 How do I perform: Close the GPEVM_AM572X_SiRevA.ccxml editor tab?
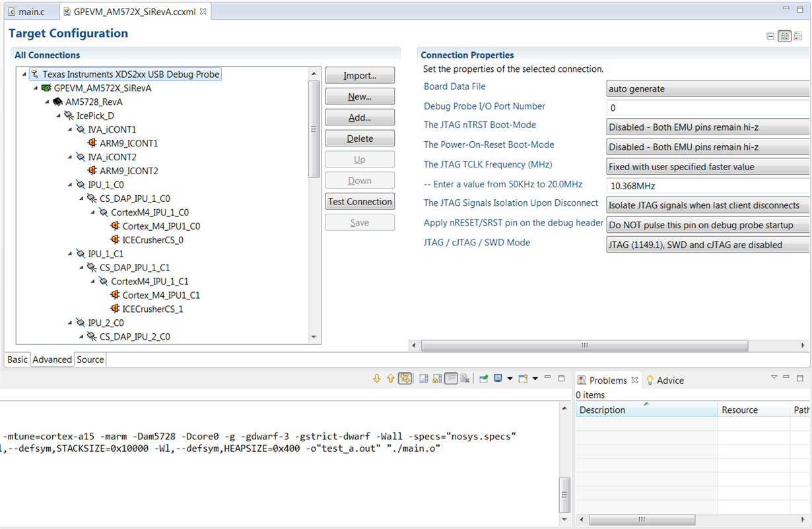click(203, 12)
